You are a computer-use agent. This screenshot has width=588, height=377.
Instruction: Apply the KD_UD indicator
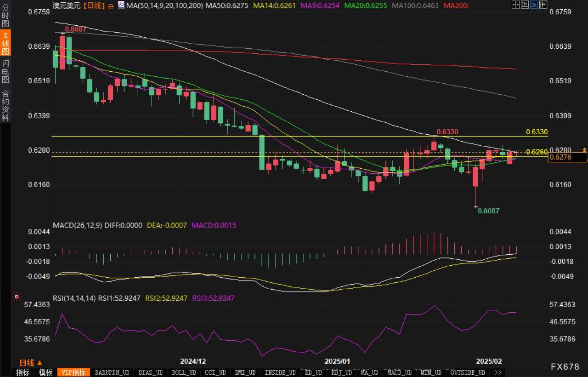314,372
